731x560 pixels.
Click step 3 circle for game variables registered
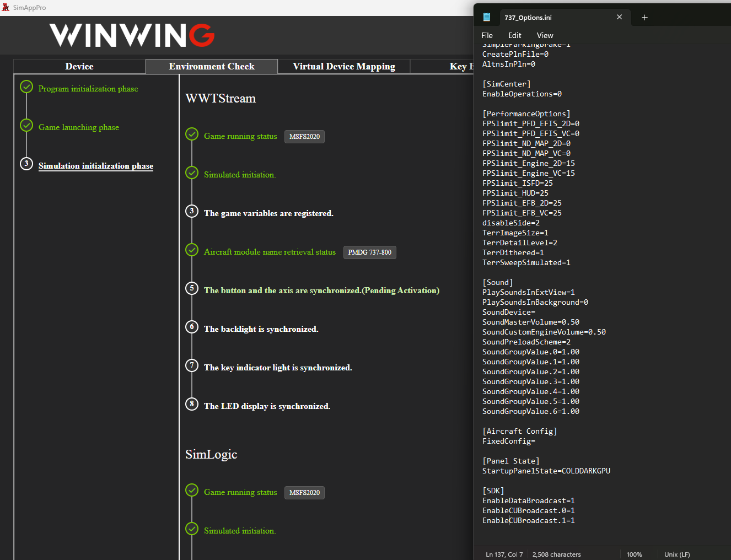(x=192, y=211)
